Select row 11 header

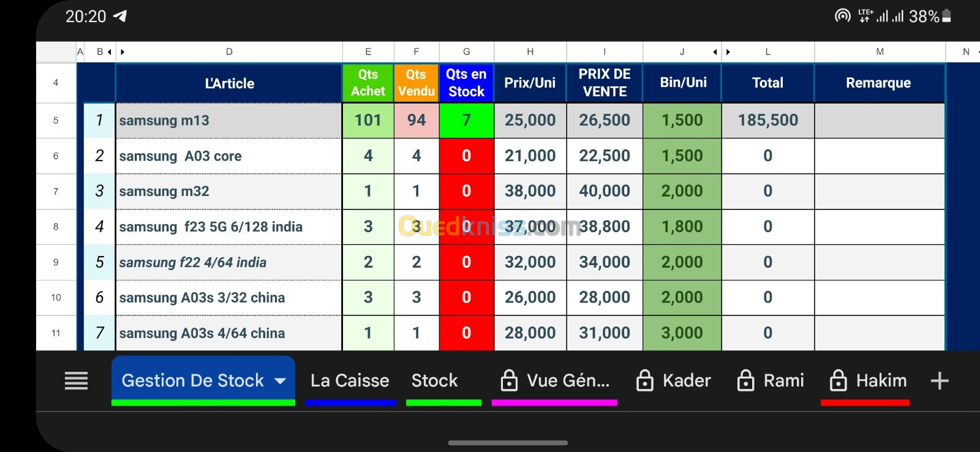(56, 333)
